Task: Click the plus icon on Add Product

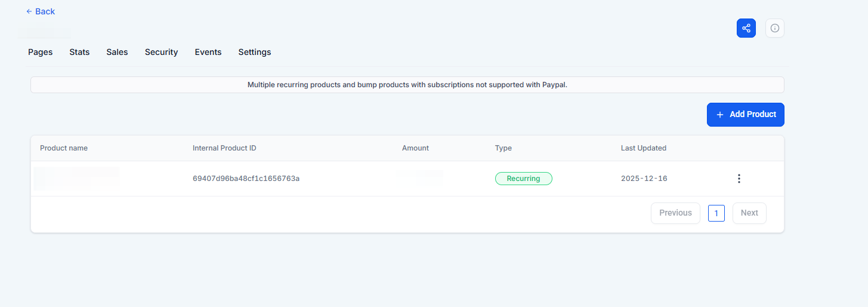Action: click(x=719, y=115)
